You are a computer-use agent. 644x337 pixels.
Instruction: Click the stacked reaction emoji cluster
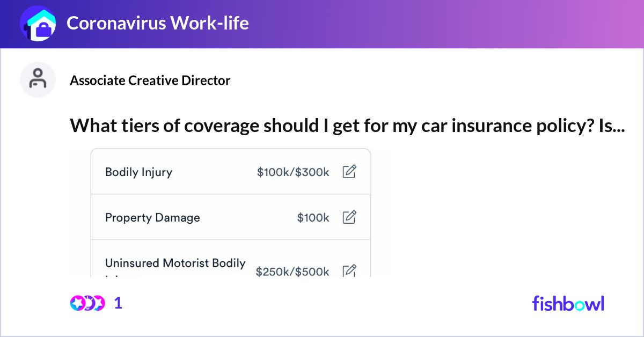click(87, 303)
